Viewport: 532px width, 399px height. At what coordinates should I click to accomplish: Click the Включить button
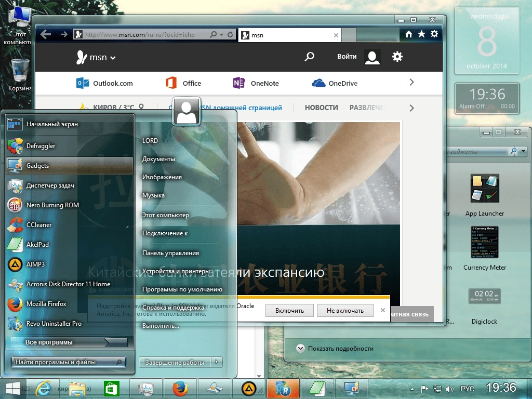click(289, 311)
